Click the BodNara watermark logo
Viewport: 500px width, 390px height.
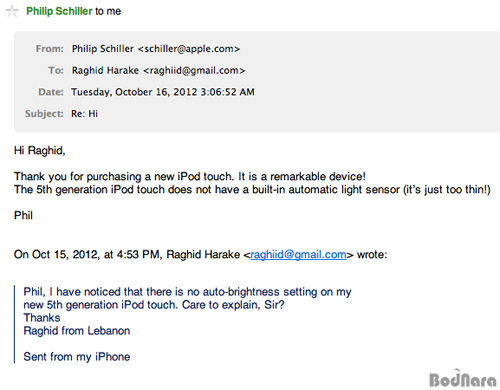click(463, 378)
